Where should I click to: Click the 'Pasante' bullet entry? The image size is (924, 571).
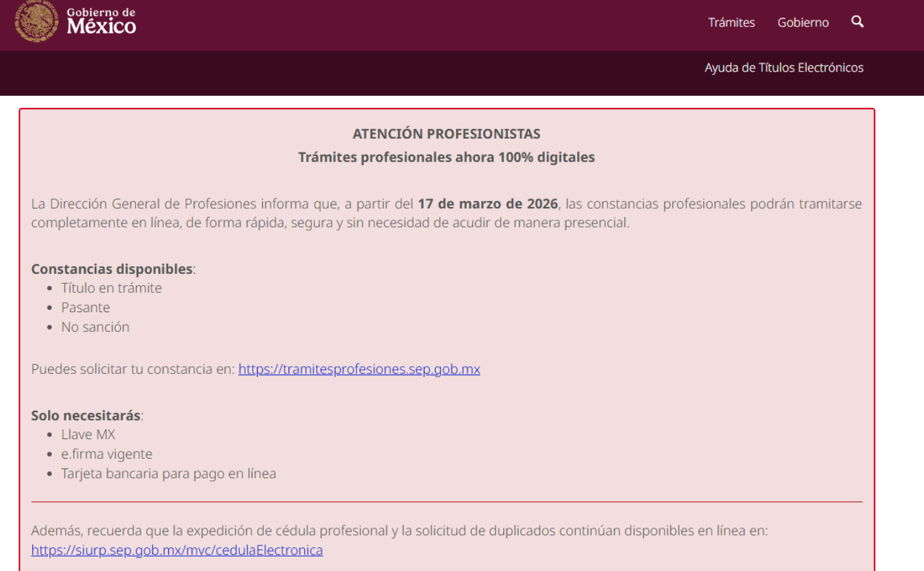click(x=85, y=307)
